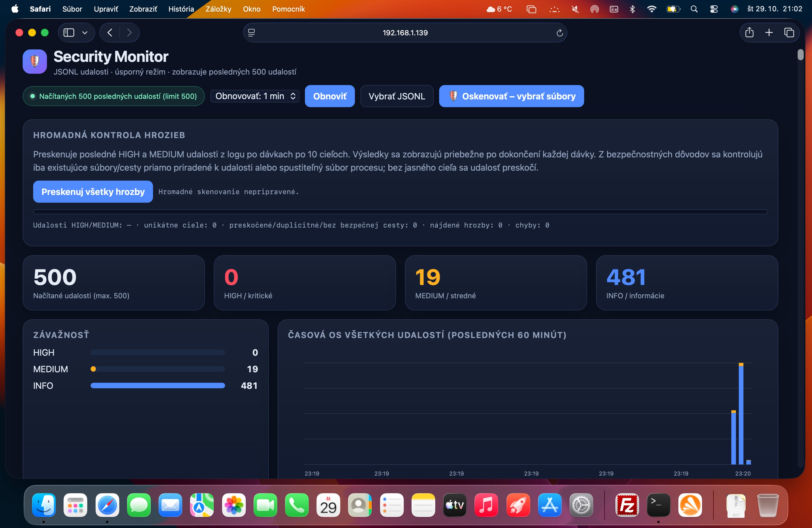Image resolution: width=812 pixels, height=528 pixels.
Task: Open the Share icon in Safari toolbar
Action: (x=749, y=32)
